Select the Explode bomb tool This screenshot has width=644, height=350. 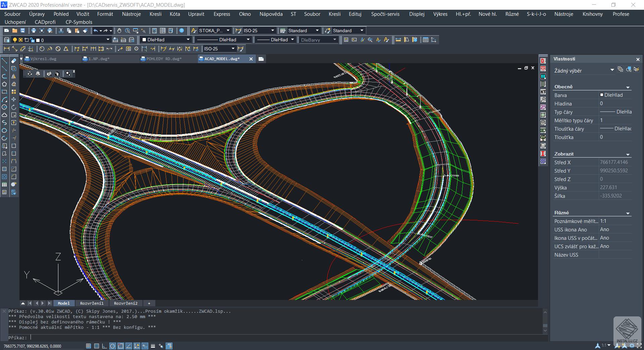(x=14, y=184)
